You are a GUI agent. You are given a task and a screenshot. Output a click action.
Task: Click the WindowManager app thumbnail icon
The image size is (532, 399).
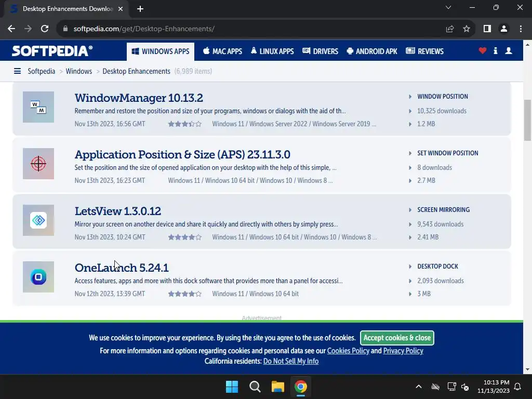[x=38, y=107]
